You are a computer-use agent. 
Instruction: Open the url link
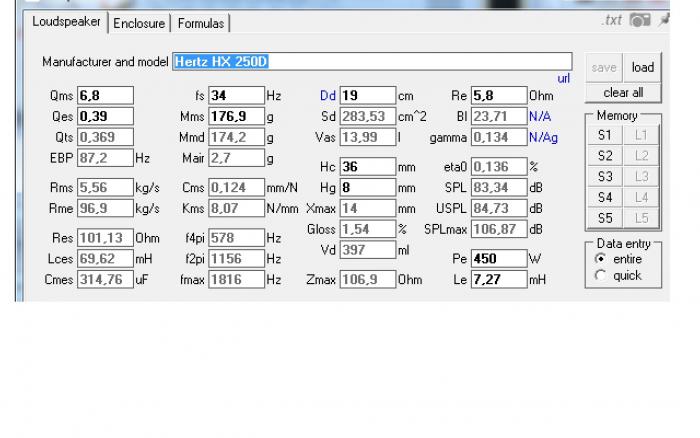[563, 79]
